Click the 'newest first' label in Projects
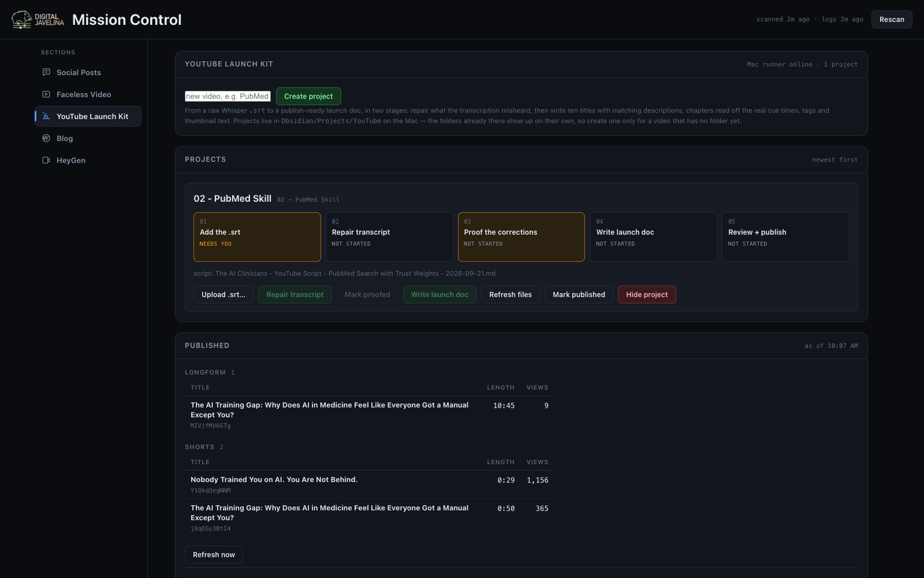This screenshot has height=578, width=924. tap(835, 160)
